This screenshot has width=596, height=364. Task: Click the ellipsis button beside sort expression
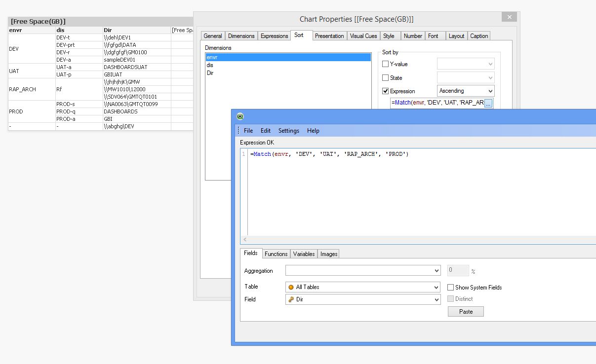pyautogui.click(x=488, y=103)
